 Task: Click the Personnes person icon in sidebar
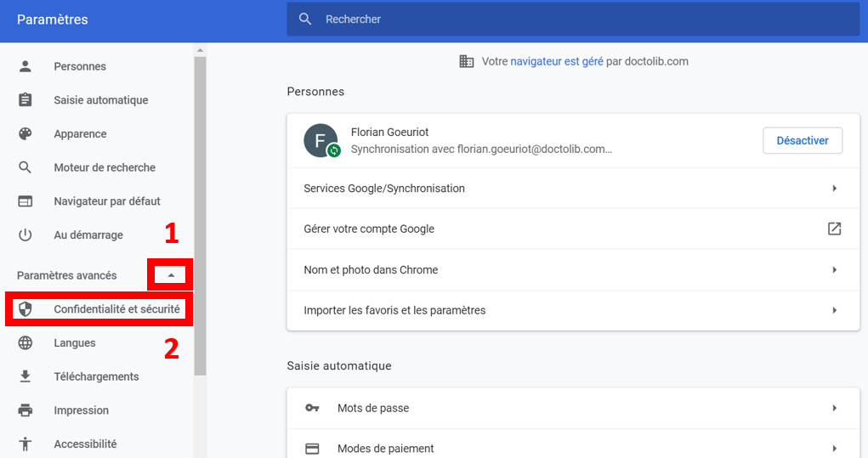coord(26,66)
